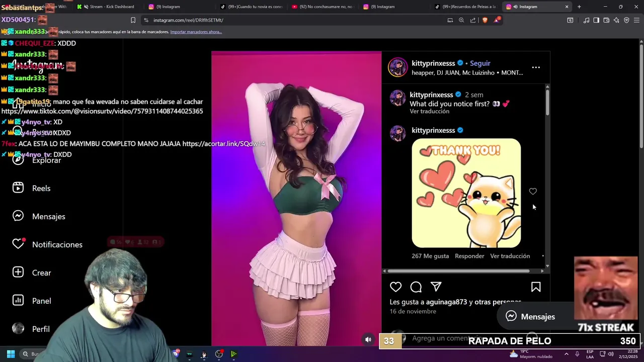
Task: Click the site settings icon before the URL
Action: click(146, 20)
